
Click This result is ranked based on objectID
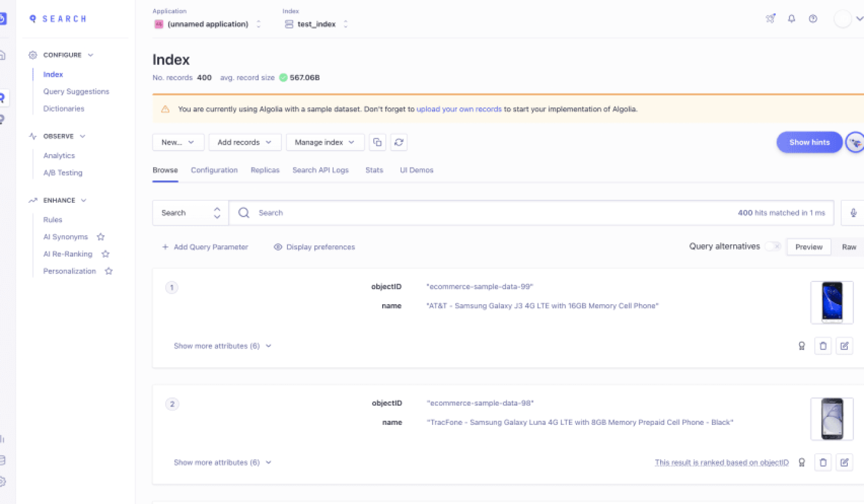pos(722,463)
